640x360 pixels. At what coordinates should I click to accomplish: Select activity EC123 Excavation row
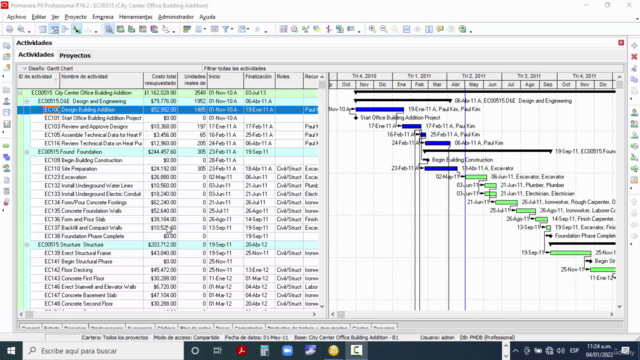(168, 177)
